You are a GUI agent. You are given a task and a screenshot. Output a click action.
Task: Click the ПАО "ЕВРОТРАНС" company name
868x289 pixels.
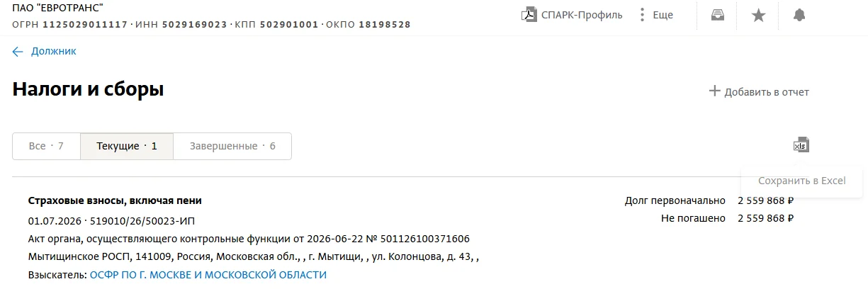pos(57,9)
